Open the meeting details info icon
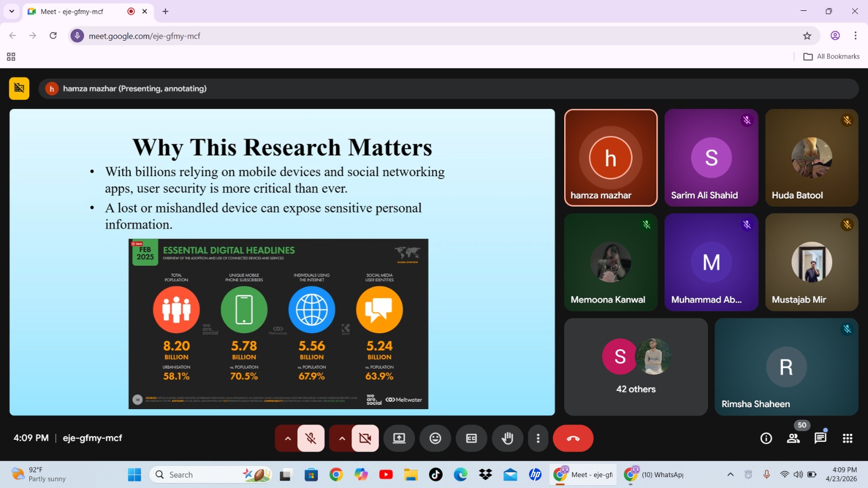 point(766,438)
